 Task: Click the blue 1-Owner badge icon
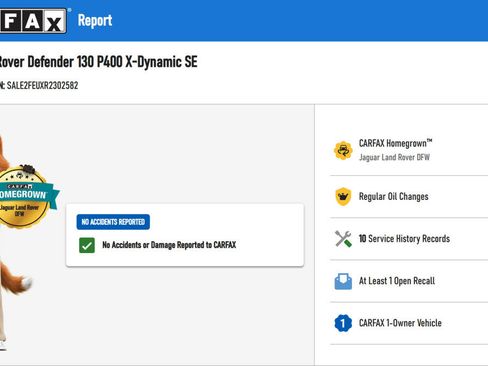click(x=343, y=323)
